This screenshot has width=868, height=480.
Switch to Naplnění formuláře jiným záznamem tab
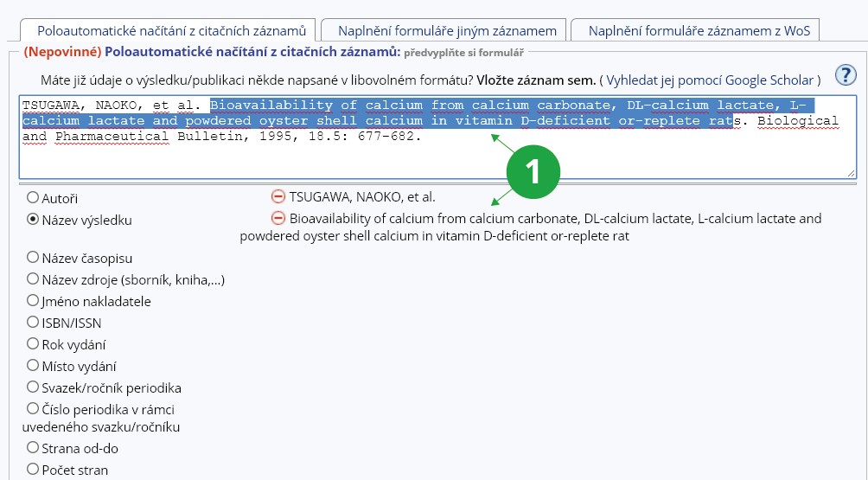coord(447,30)
